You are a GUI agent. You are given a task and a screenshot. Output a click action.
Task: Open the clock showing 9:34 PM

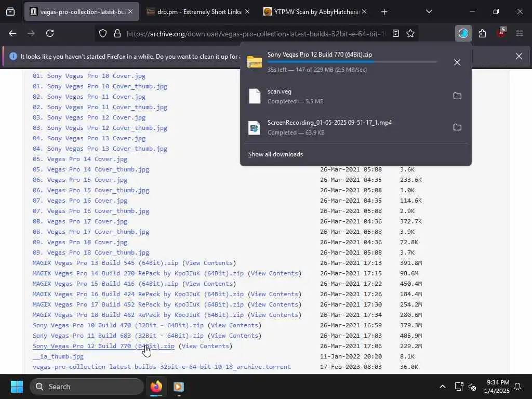[x=497, y=387]
